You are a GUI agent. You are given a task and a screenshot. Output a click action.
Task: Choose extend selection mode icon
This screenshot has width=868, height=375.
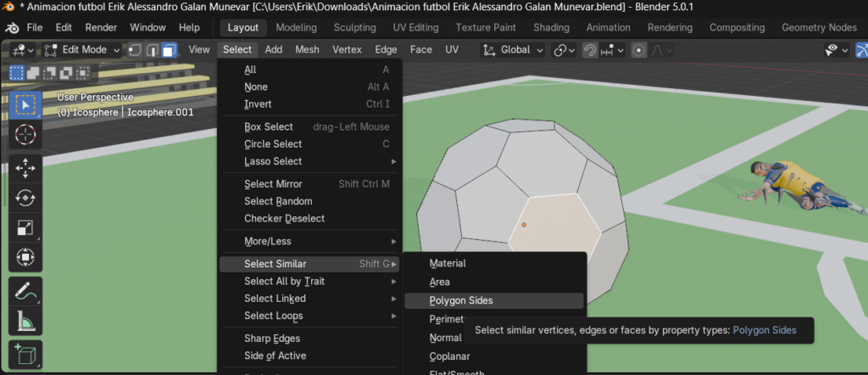tap(33, 73)
